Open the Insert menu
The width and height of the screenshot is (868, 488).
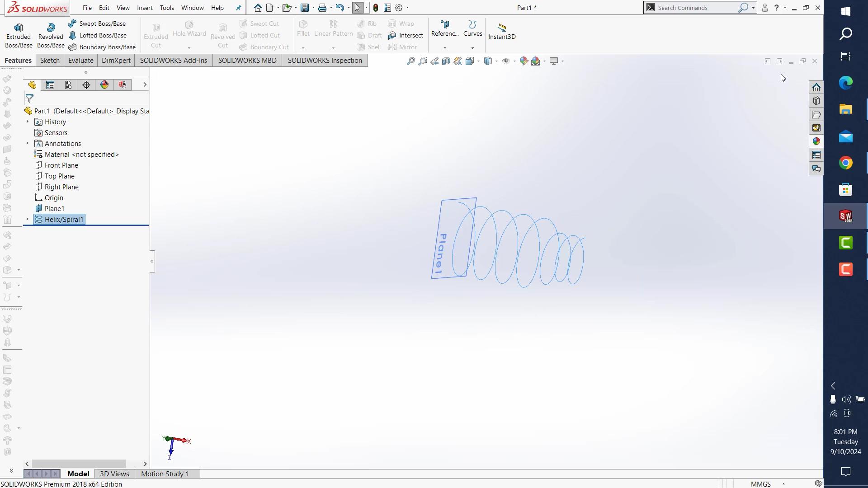(x=145, y=8)
